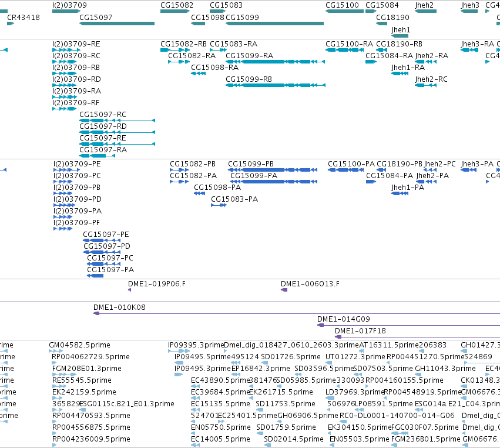
Task: Click BAC clone DME1-014G09
Action: tap(408, 325)
